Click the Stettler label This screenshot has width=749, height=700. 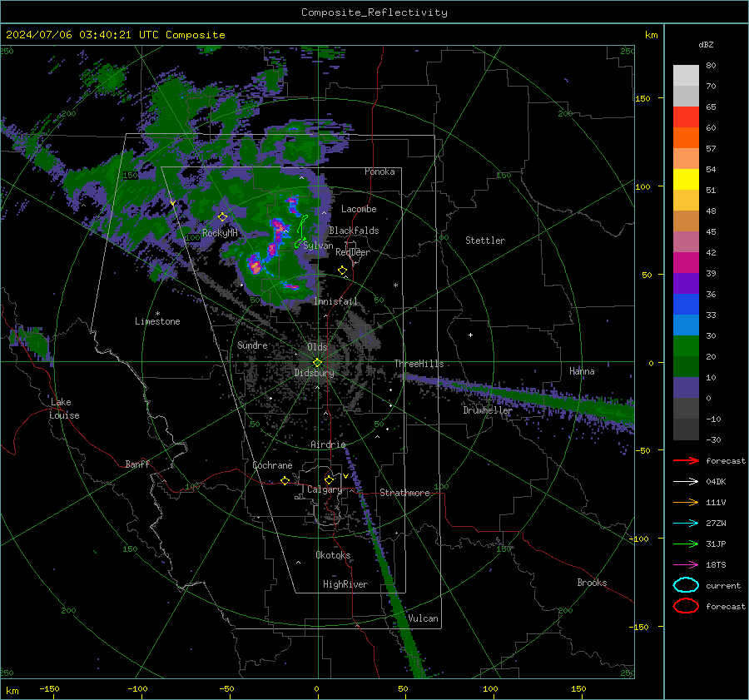(x=485, y=241)
